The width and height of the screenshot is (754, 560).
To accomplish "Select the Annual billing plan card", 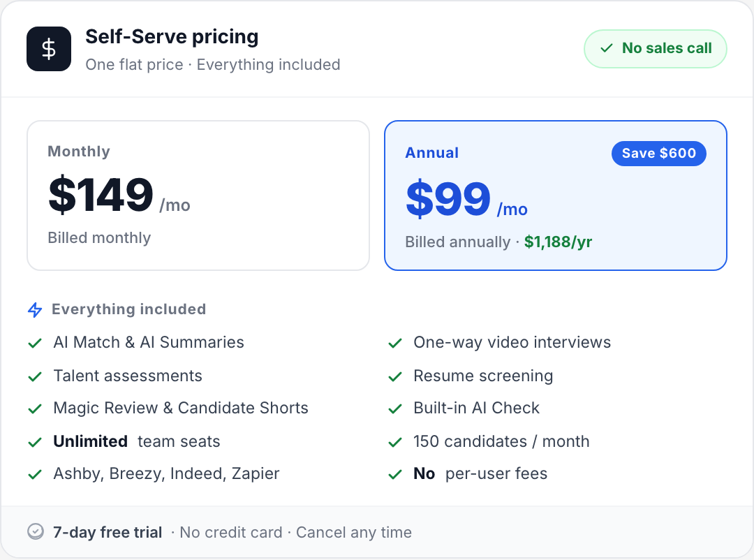I will (x=555, y=196).
